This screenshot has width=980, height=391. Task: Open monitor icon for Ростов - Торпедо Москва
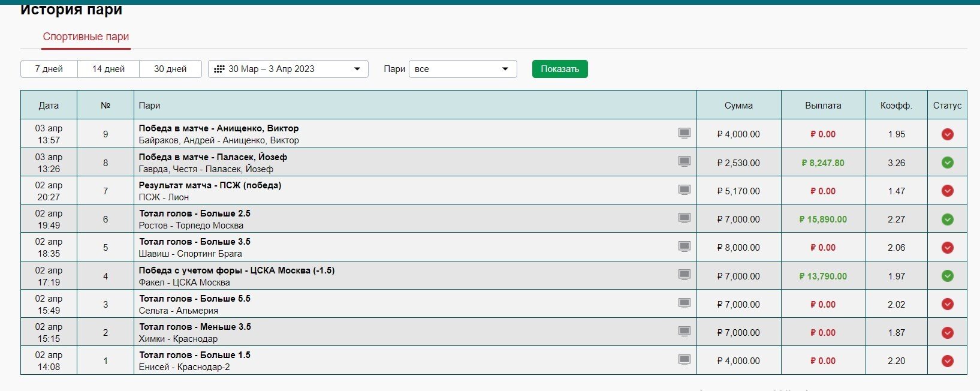pos(684,218)
